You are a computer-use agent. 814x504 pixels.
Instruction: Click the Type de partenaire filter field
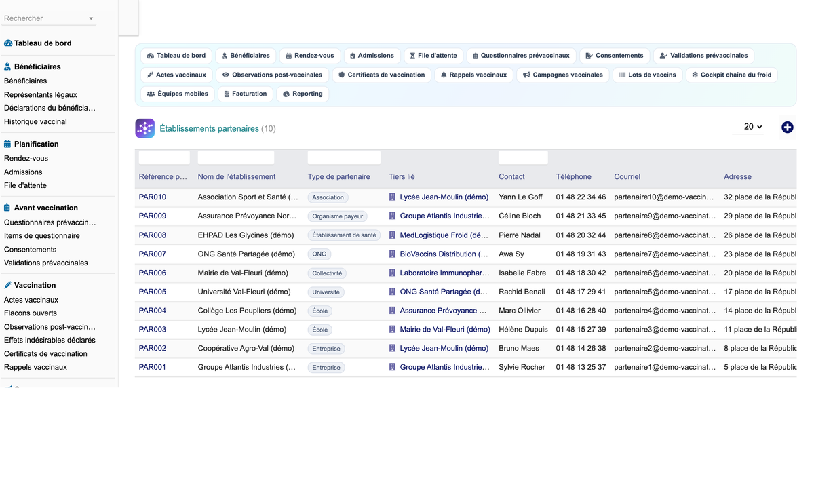pyautogui.click(x=344, y=157)
